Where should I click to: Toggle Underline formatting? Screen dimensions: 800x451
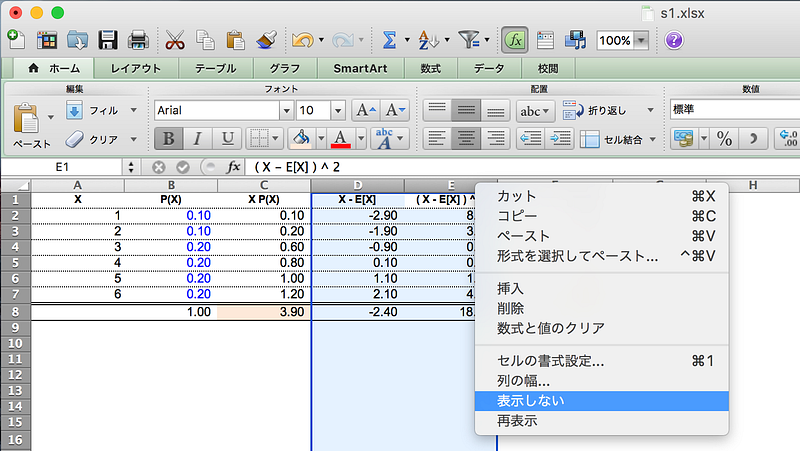tap(227, 138)
